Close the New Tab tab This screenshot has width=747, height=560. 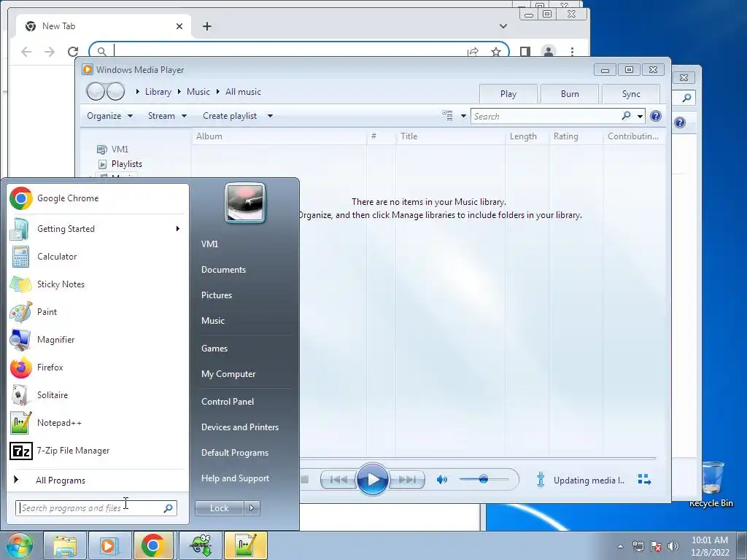pyautogui.click(x=179, y=26)
